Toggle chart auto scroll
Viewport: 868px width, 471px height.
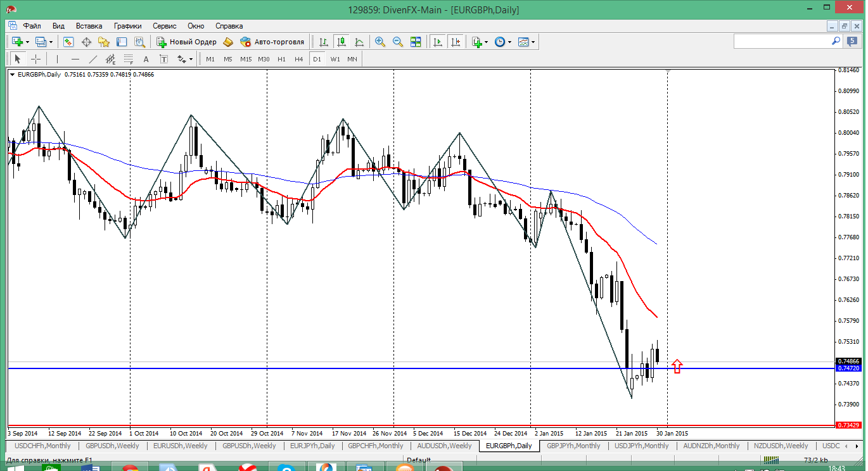tap(437, 42)
